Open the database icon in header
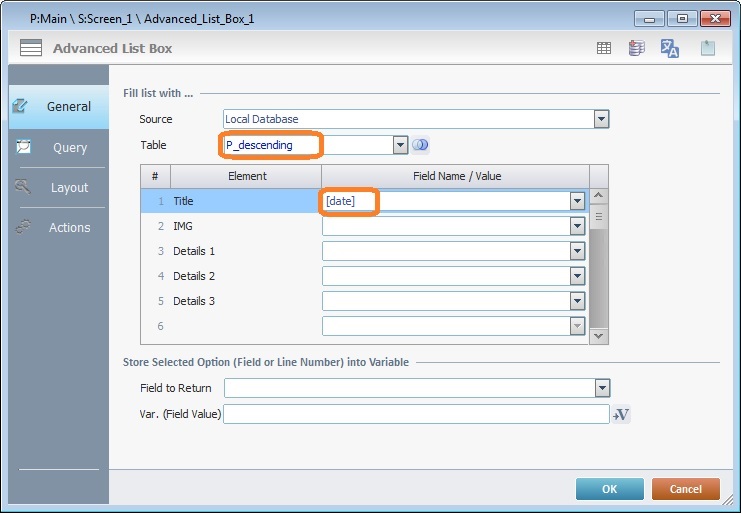 pos(637,48)
